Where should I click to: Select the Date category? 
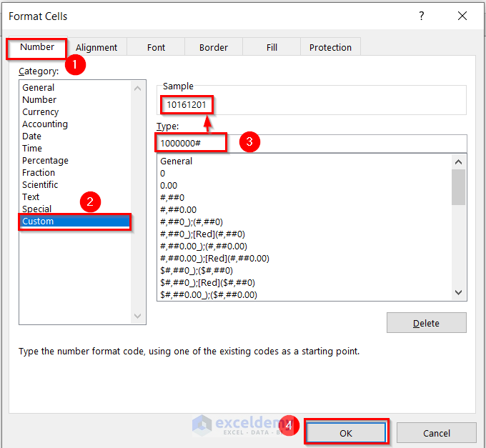point(75,136)
